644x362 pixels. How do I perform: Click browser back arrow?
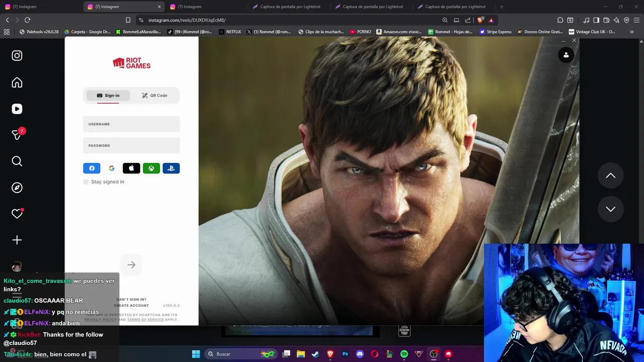pos(7,20)
